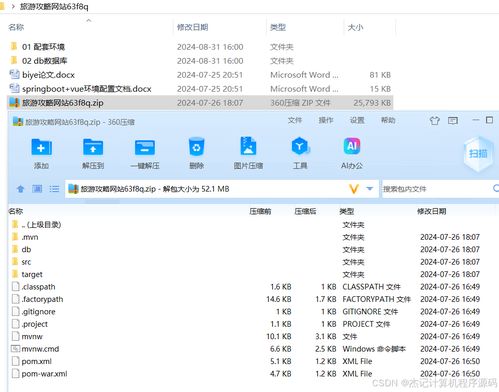Click the search magnifier icon
The height and width of the screenshot is (392, 499).
pyautogui.click(x=496, y=188)
